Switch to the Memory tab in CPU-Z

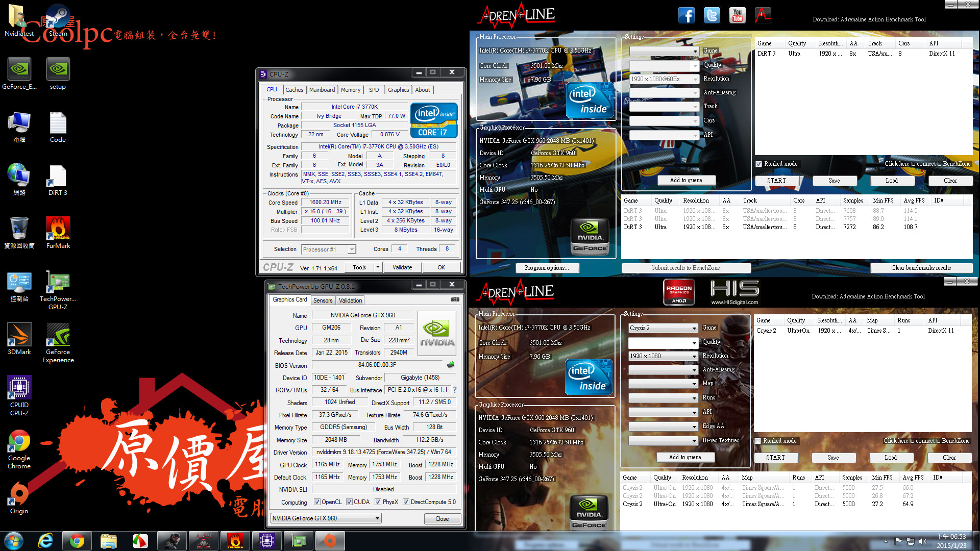pos(351,90)
